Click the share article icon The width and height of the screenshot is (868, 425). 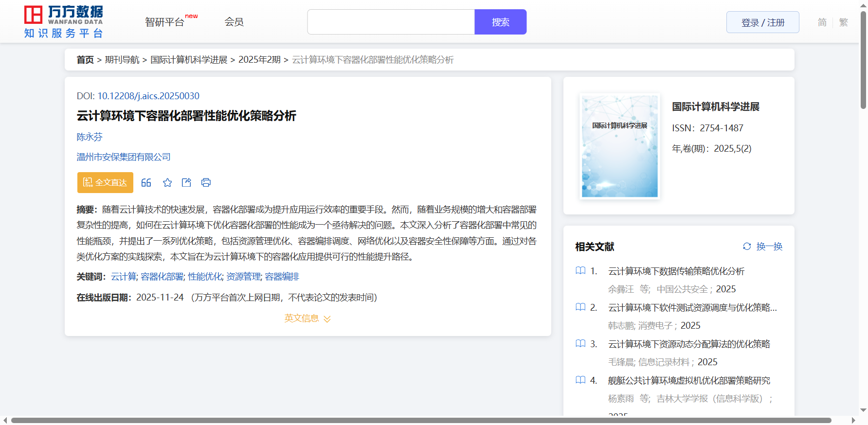point(186,183)
